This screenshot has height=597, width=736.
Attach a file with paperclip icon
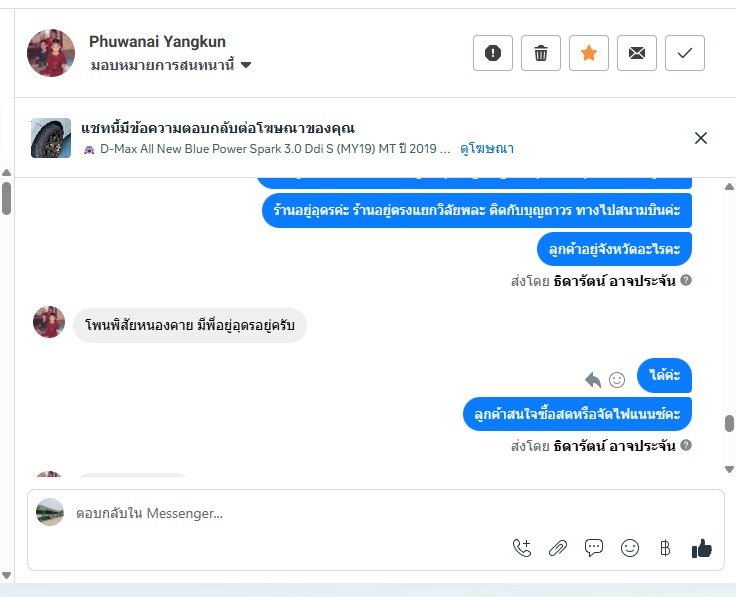[558, 548]
